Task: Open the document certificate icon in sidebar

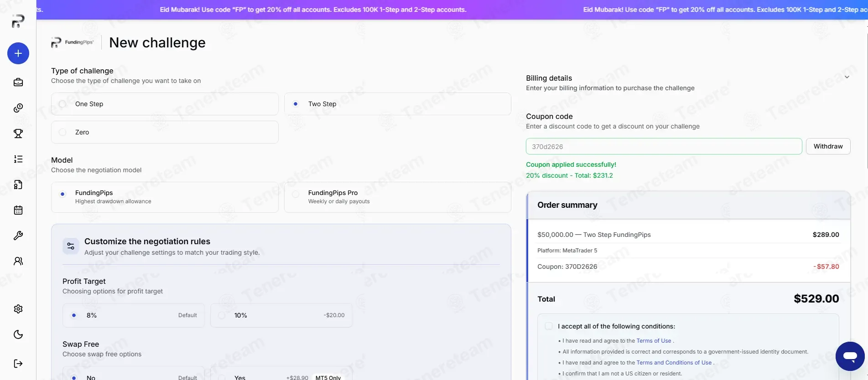Action: (x=18, y=185)
